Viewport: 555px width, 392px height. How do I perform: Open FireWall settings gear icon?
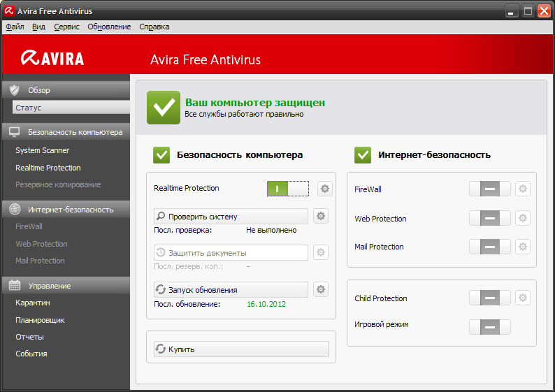(x=523, y=189)
